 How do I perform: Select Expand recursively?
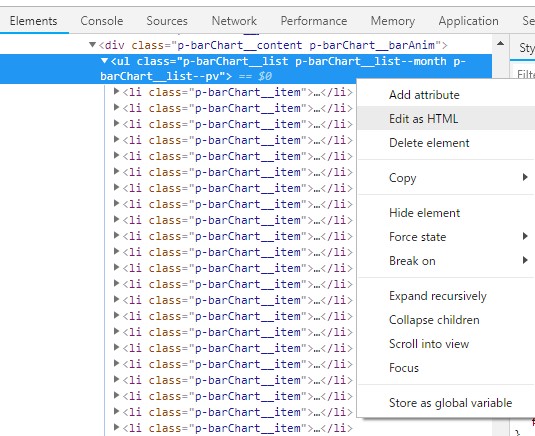(x=438, y=296)
